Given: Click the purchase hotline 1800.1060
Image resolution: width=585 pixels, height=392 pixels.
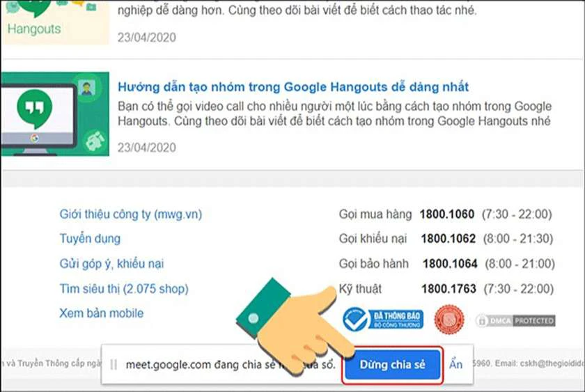Looking at the screenshot, I should (447, 214).
